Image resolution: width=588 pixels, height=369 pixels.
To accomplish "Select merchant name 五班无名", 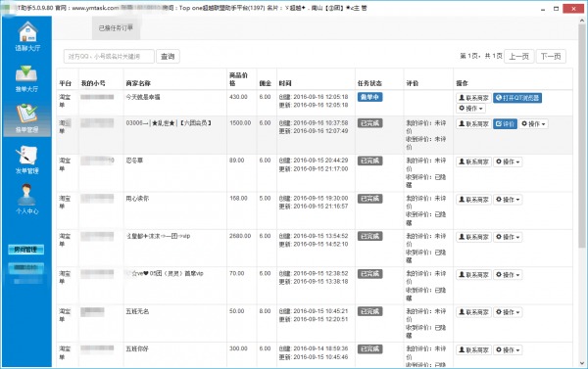I will click(x=137, y=311).
